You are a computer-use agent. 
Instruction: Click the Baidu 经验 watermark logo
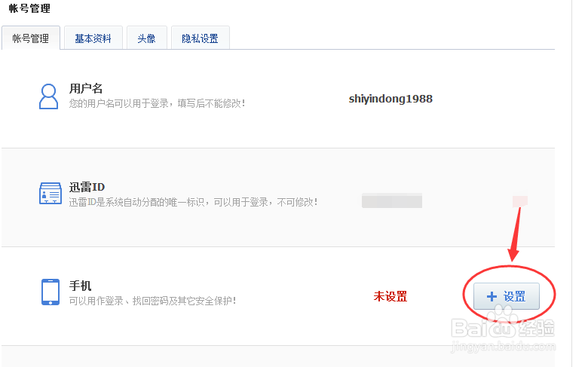(x=501, y=329)
